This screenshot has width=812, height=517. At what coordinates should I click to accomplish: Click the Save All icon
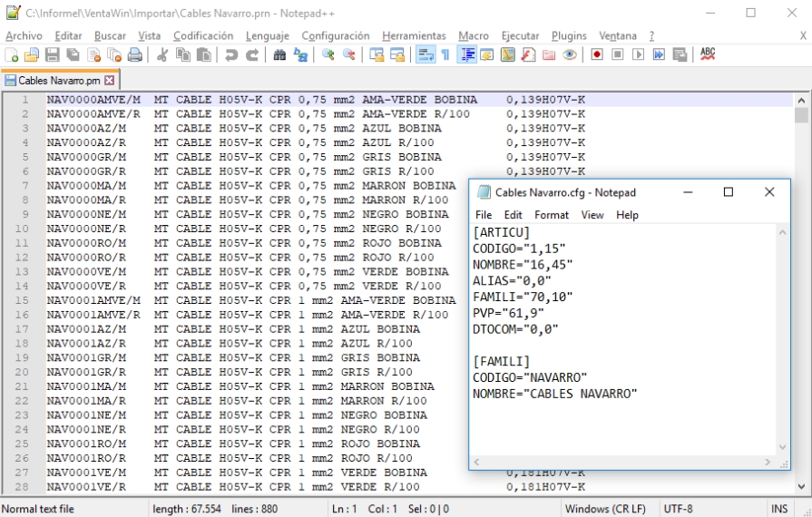coord(73,54)
